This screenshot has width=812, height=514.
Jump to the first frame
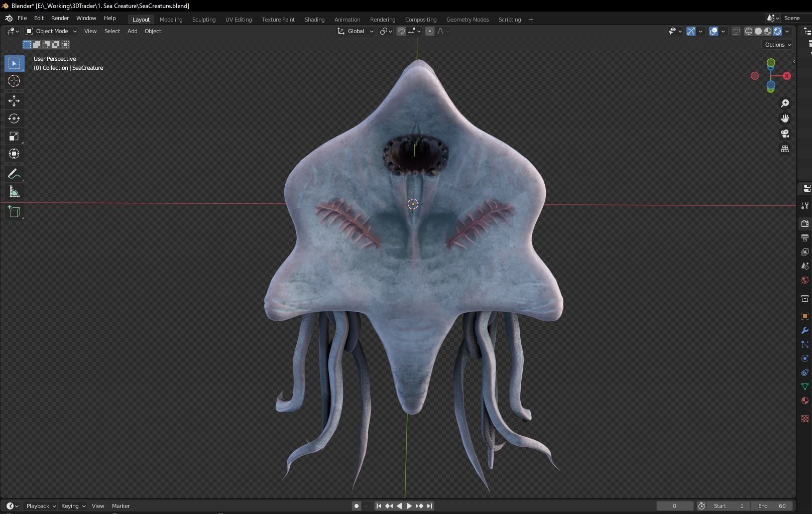coord(379,506)
